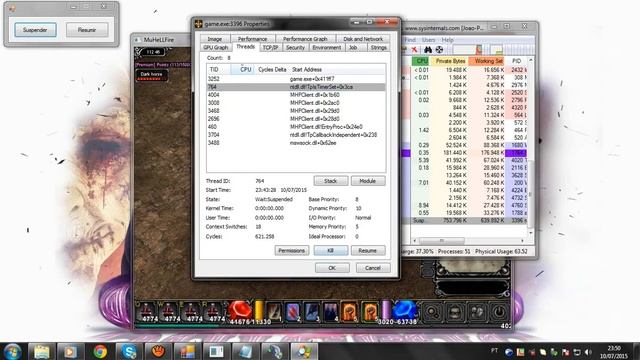The image size is (640, 360).
Task: Use game skill slot 4
Action: [330, 312]
